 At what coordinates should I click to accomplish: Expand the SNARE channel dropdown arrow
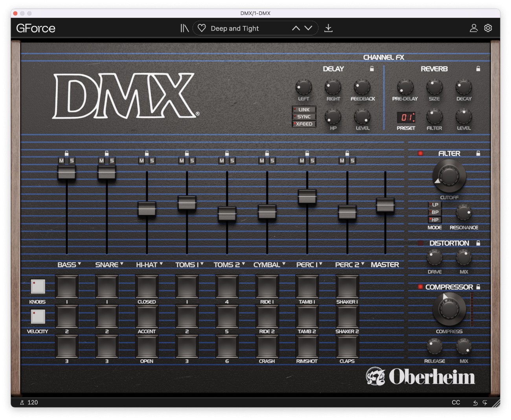click(x=122, y=264)
